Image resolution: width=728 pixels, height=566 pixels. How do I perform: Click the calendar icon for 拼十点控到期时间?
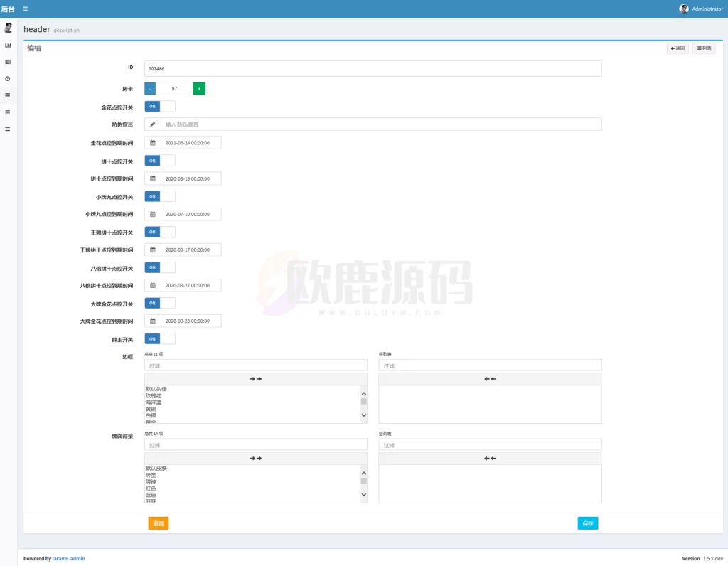pyautogui.click(x=152, y=178)
